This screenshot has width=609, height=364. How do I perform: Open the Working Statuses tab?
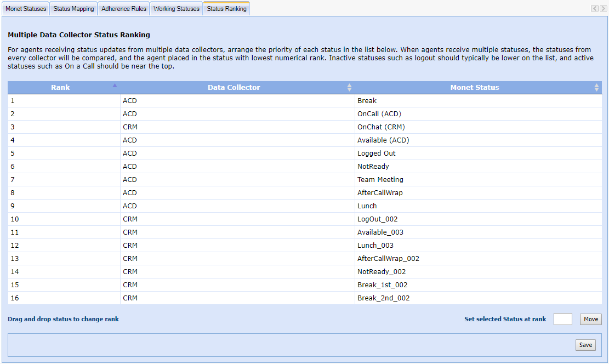click(x=177, y=9)
